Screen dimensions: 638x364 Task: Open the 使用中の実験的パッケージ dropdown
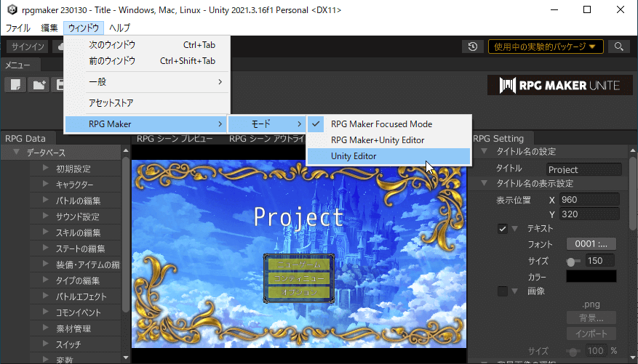point(545,46)
